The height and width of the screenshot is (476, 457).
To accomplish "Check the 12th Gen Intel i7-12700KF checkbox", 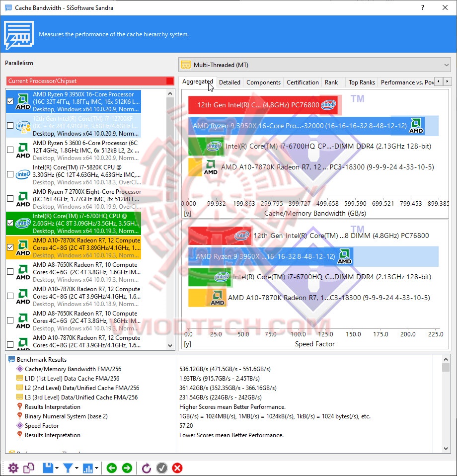I will (10, 125).
